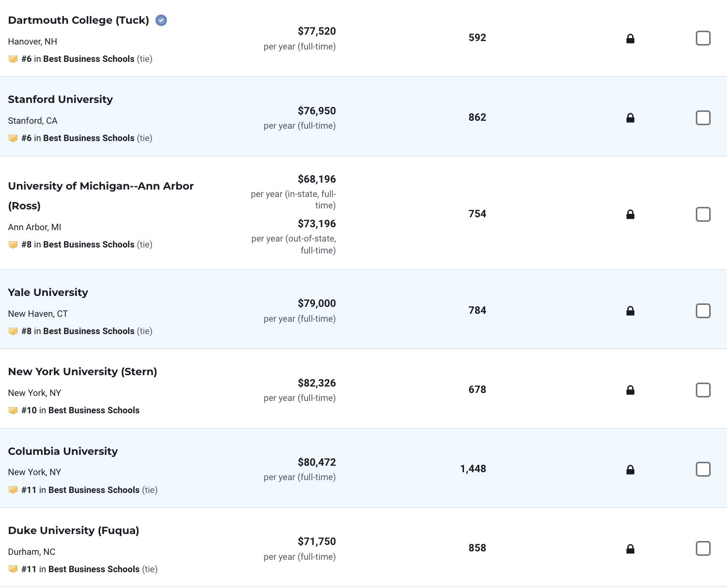Open Duke University (Fuqua) profile link
Viewport: 727px width, 588px height.
click(x=73, y=531)
